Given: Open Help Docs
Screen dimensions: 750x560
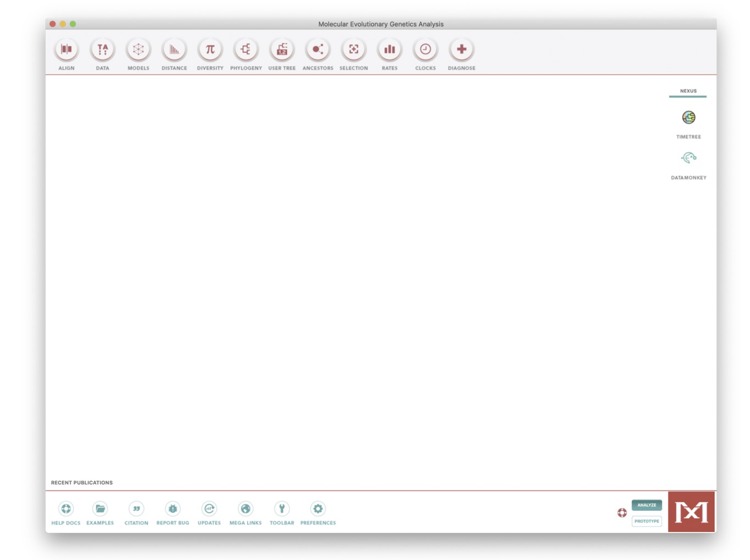Looking at the screenshot, I should click(66, 509).
